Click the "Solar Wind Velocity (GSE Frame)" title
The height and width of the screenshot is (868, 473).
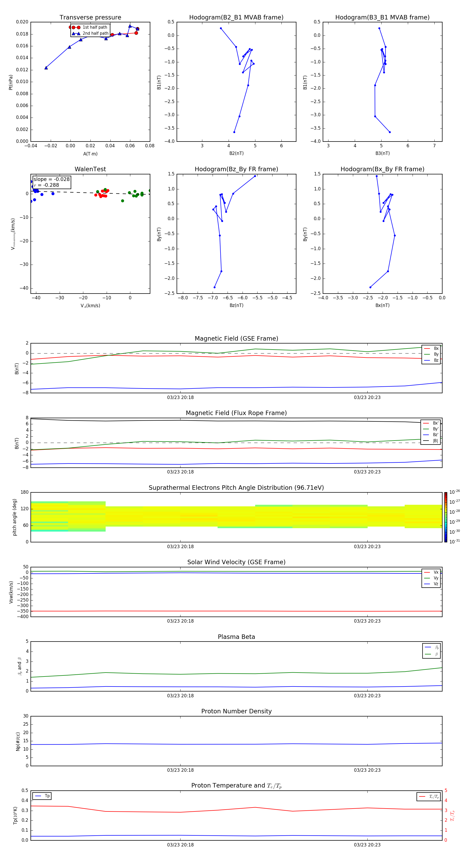click(x=236, y=562)
